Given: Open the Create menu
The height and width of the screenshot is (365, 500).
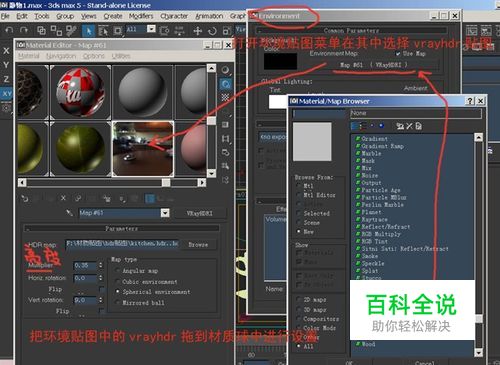Looking at the screenshot, I should click(x=113, y=16).
